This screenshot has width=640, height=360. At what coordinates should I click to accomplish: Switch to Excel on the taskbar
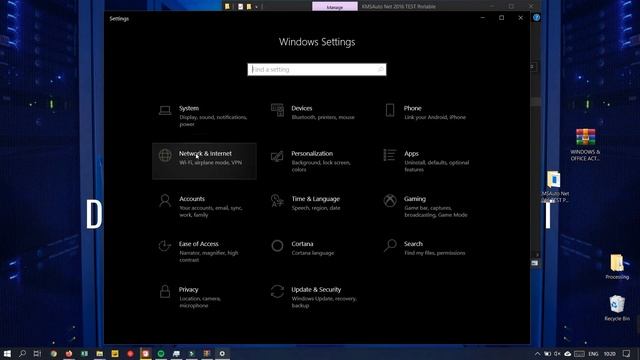84,353
